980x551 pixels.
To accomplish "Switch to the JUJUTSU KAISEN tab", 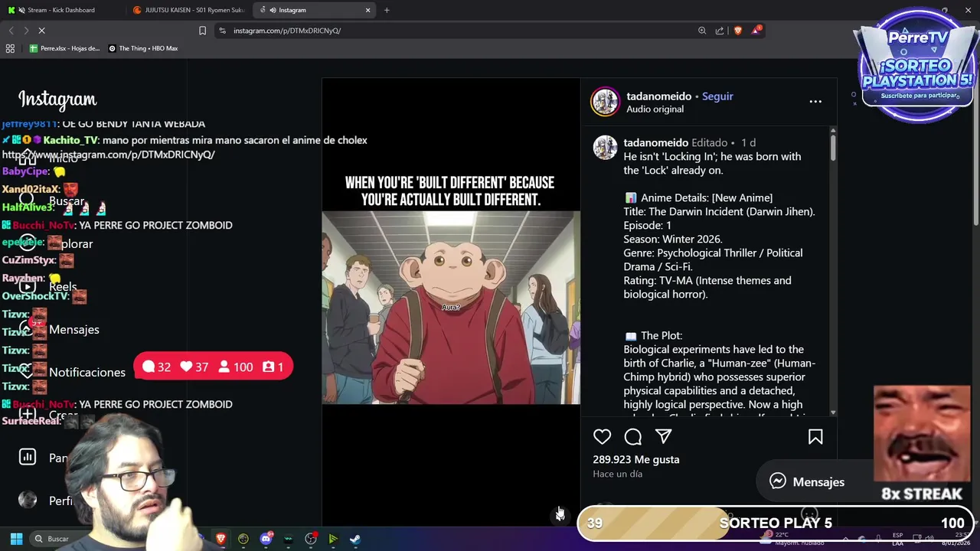I will pyautogui.click(x=189, y=10).
